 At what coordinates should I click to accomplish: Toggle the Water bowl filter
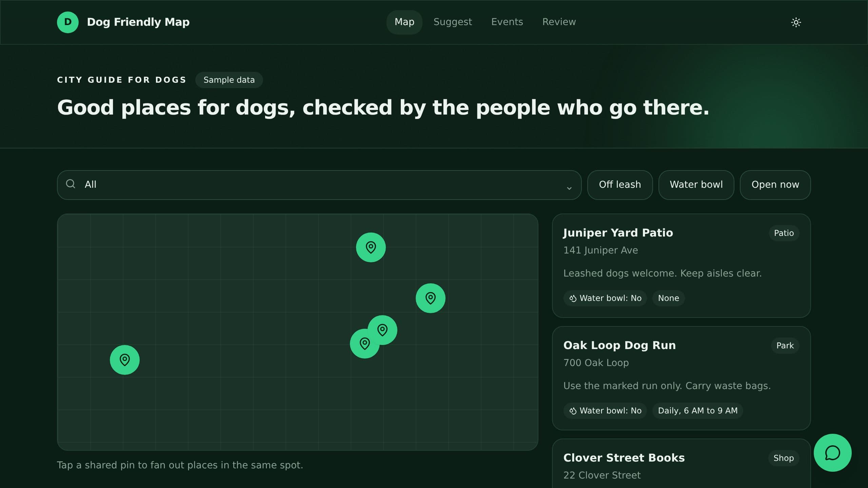(696, 185)
